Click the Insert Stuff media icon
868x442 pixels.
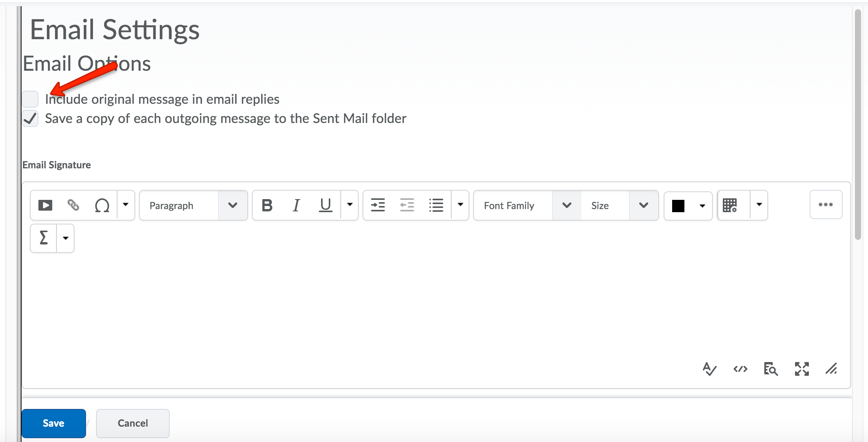[x=45, y=205]
